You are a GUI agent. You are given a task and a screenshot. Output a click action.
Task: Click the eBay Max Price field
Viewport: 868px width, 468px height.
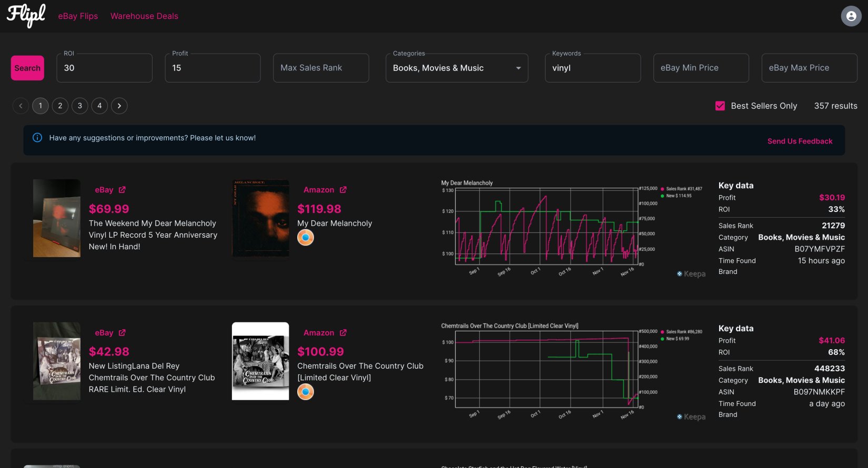(x=810, y=68)
